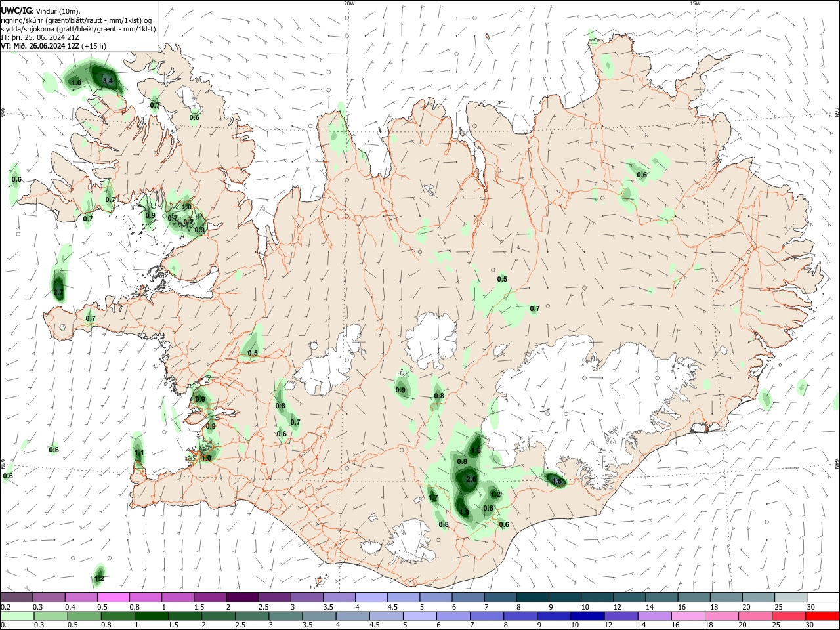Viewport: 840px width, 630px height.
Task: Click the 15W longitude label
Action: coord(695,3)
